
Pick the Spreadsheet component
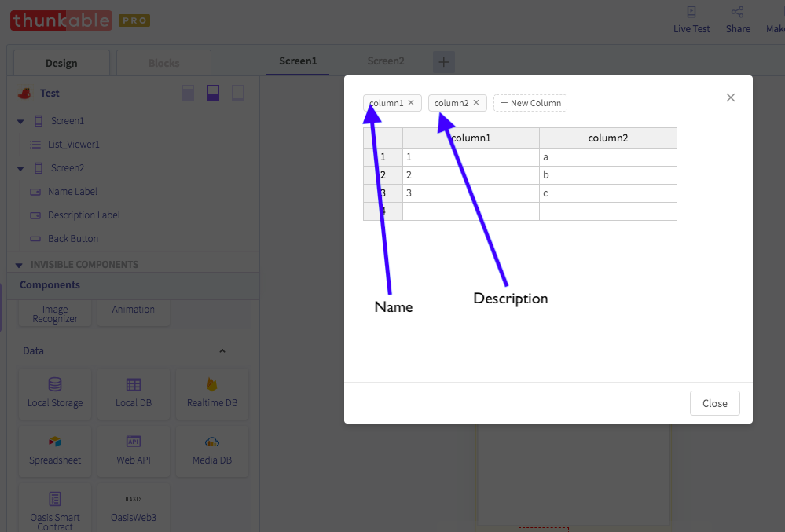55,450
